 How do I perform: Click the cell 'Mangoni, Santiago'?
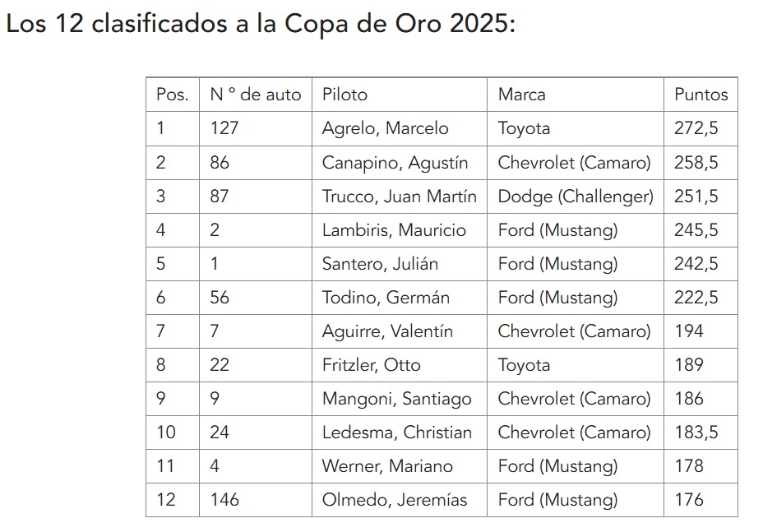400,399
